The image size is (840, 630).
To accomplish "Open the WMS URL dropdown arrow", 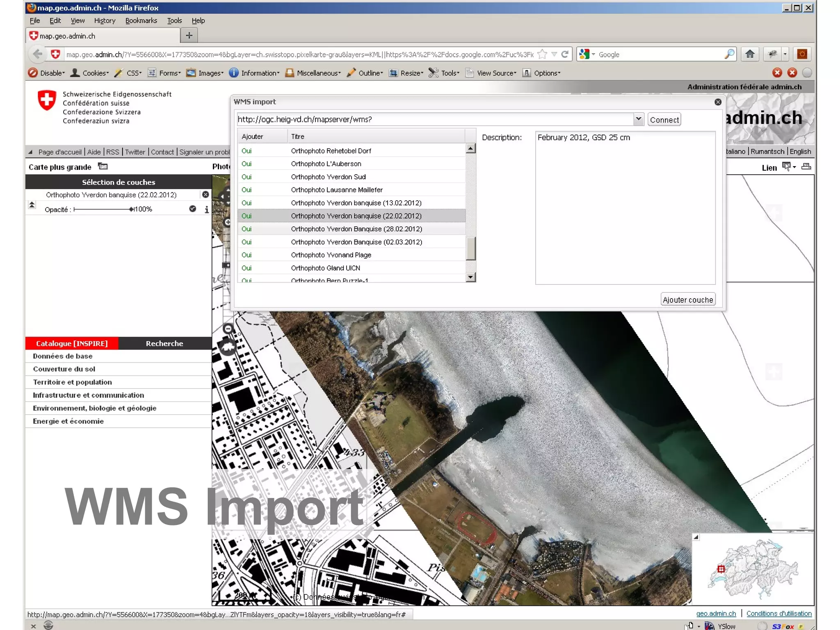I will coord(638,119).
